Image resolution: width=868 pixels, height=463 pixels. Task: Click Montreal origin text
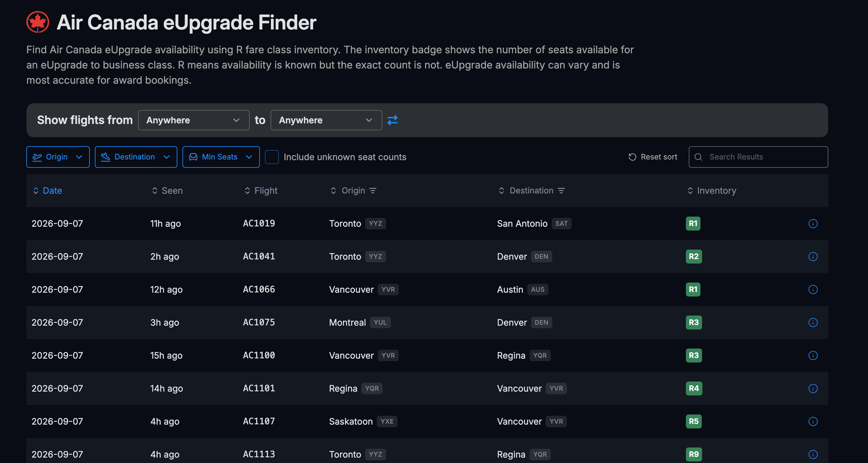point(347,322)
